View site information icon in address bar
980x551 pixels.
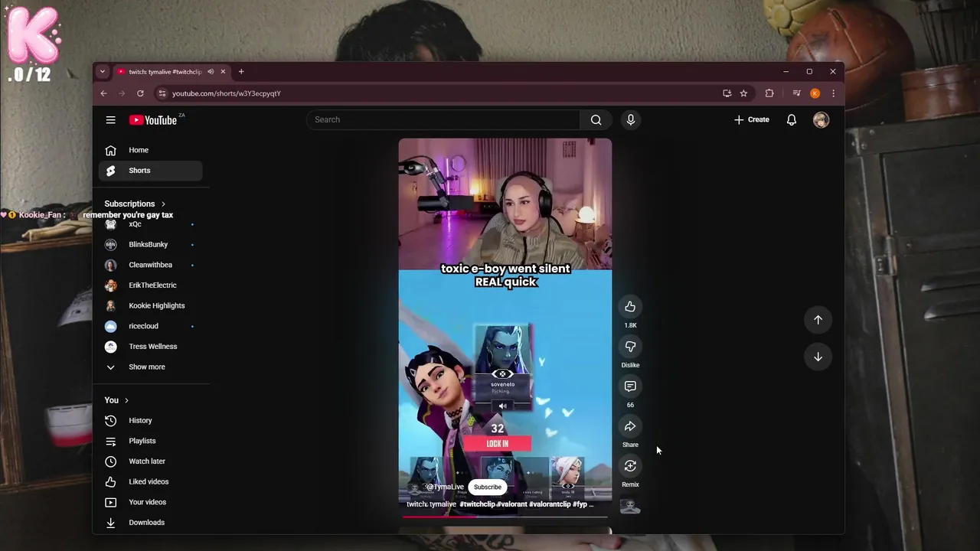(x=161, y=93)
